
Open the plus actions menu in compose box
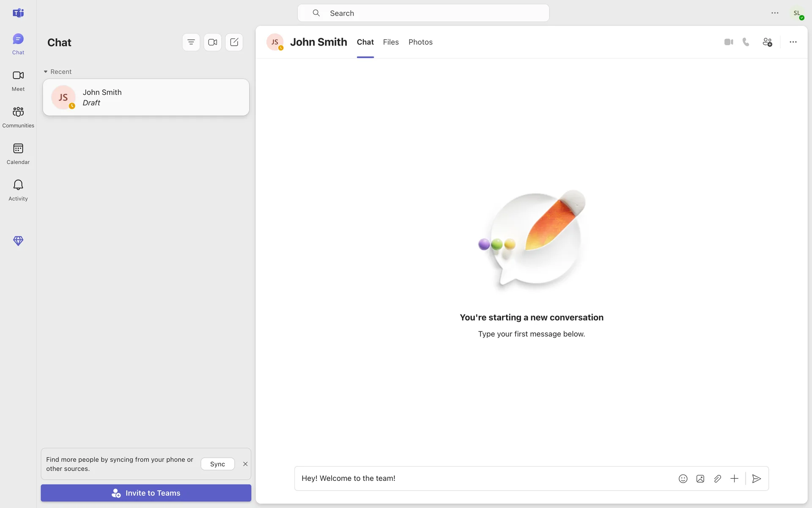pyautogui.click(x=734, y=478)
